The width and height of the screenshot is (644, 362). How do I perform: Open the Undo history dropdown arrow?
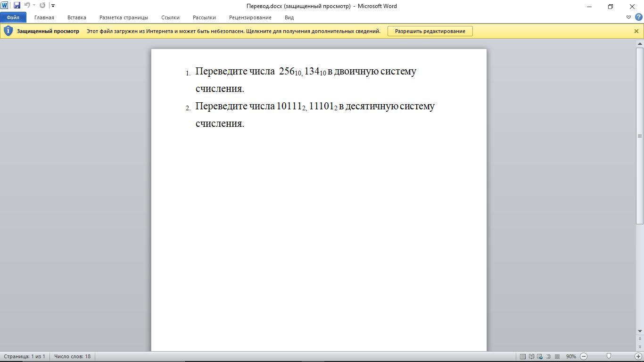coord(34,6)
